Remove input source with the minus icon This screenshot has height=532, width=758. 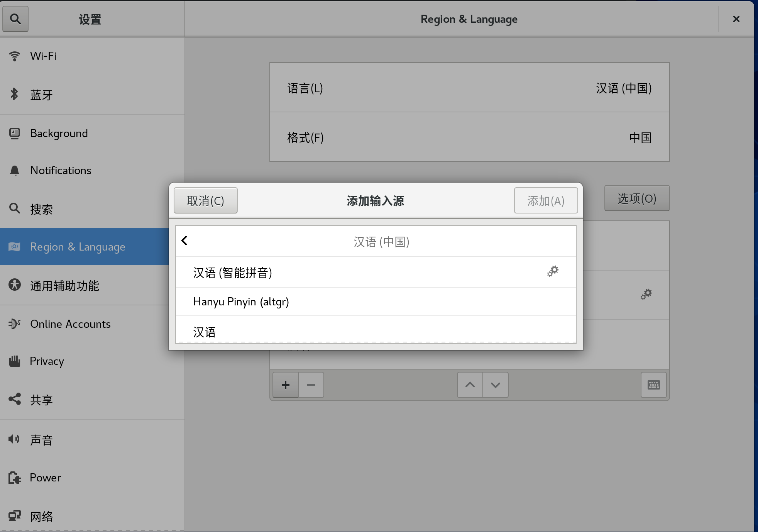[x=311, y=385]
